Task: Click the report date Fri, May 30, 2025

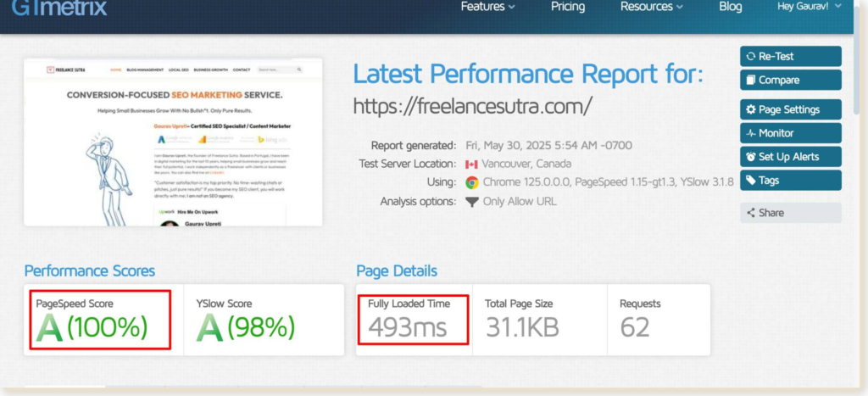Action: tap(548, 146)
